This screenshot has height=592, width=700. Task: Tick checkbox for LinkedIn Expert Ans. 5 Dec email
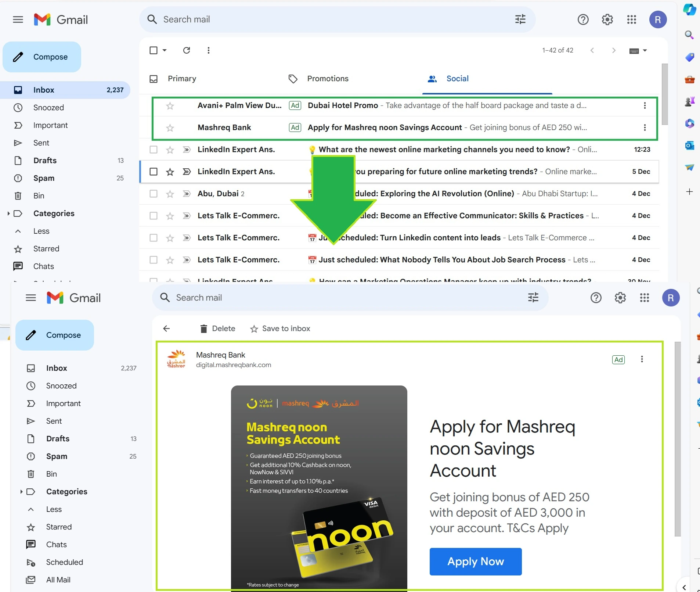154,172
